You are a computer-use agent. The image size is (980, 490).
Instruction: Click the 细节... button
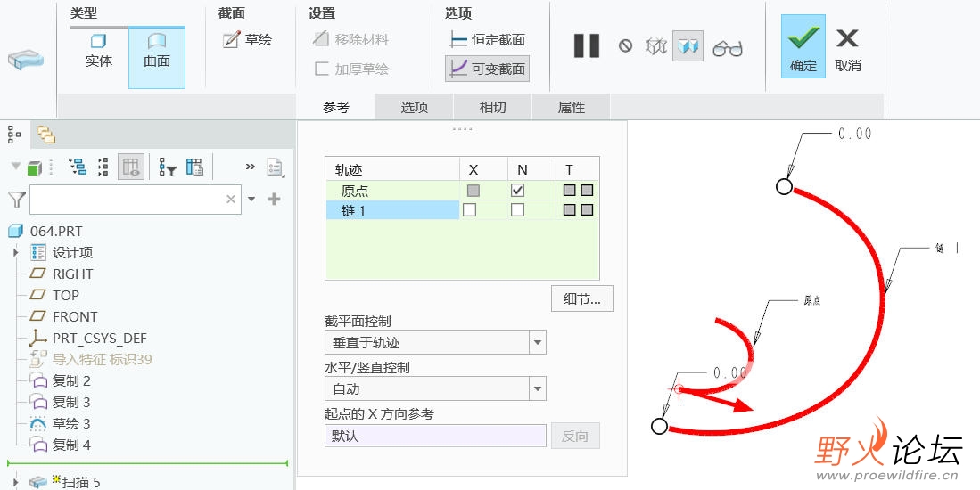click(582, 299)
